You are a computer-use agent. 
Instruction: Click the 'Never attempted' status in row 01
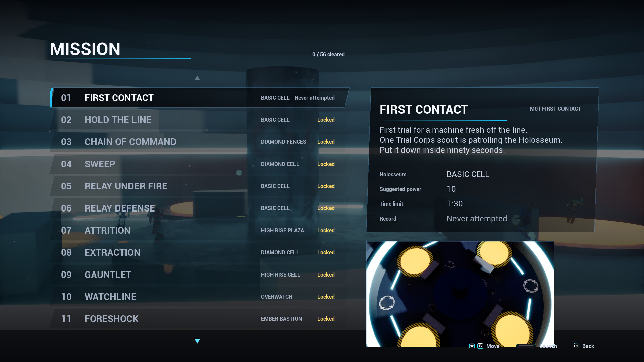(x=314, y=98)
